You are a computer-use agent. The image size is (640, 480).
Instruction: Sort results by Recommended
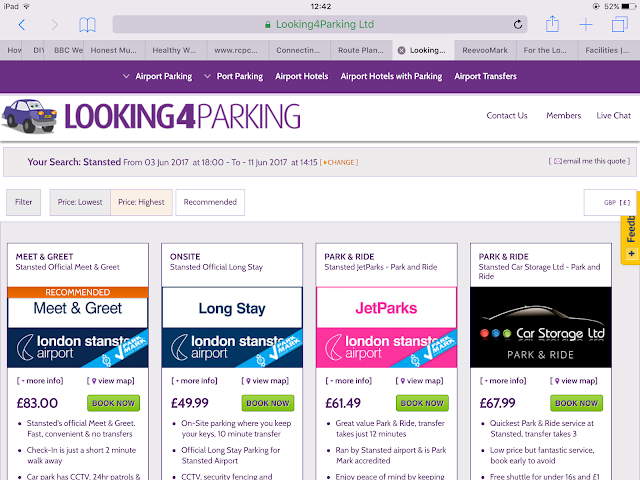(x=210, y=202)
